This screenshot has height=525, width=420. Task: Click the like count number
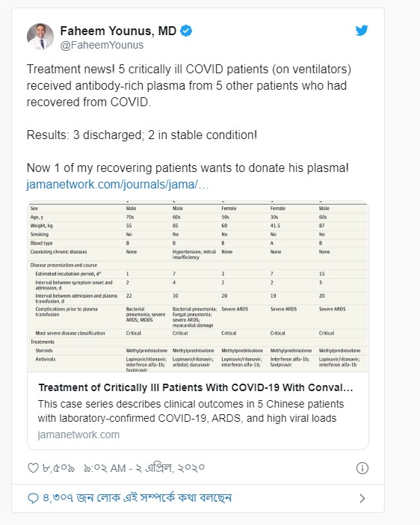pyautogui.click(x=58, y=467)
